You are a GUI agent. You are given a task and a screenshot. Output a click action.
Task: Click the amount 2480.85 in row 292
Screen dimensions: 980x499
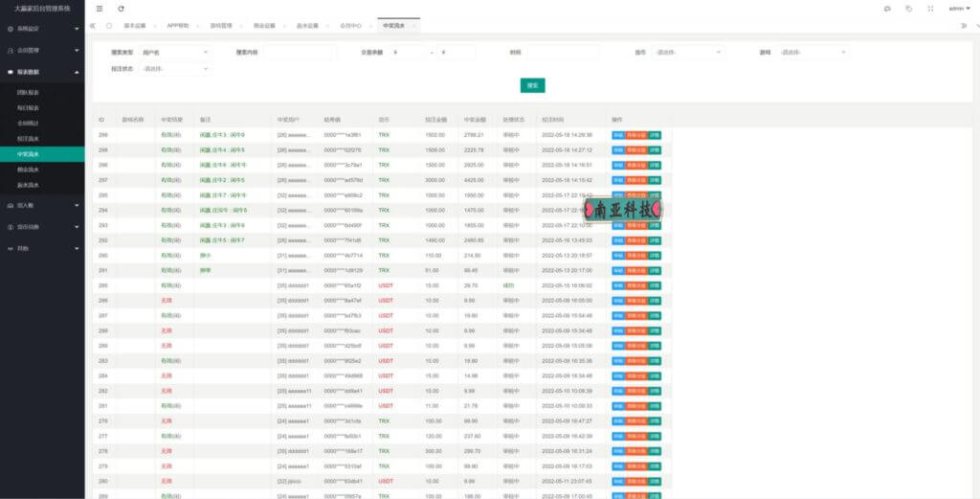[x=474, y=240]
